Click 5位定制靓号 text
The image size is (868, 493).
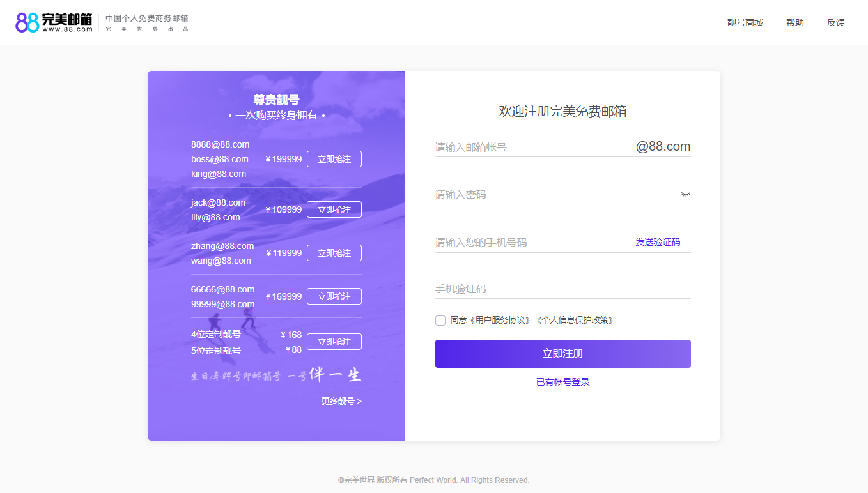point(216,351)
